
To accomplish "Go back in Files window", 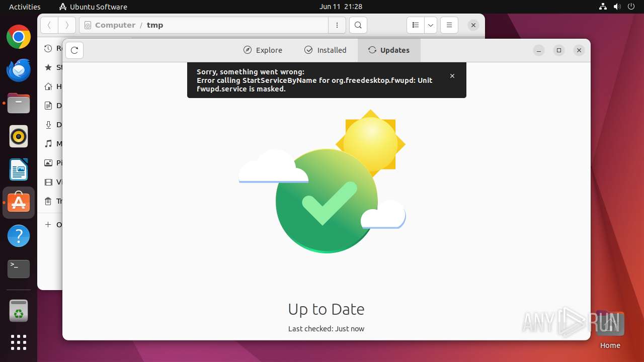I will point(49,25).
